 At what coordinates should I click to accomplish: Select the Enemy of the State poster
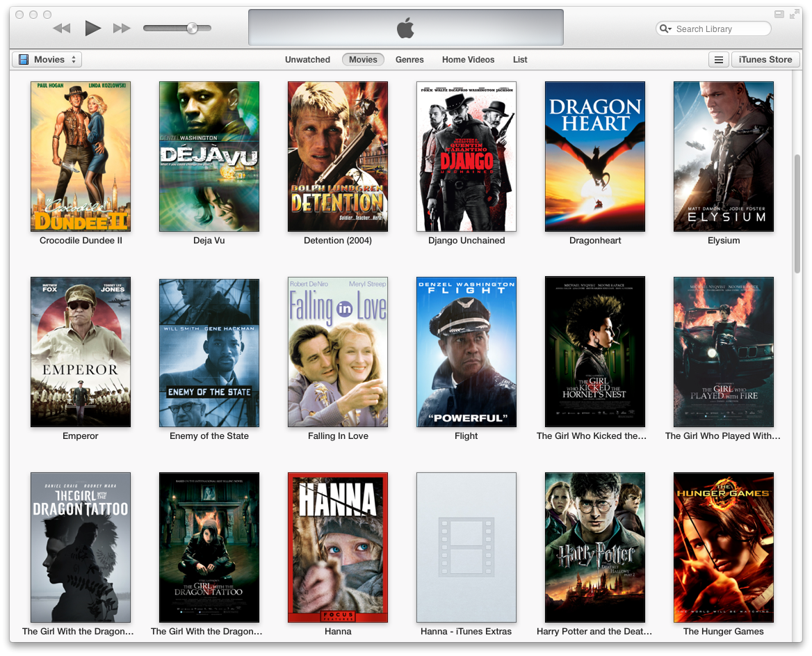(209, 353)
